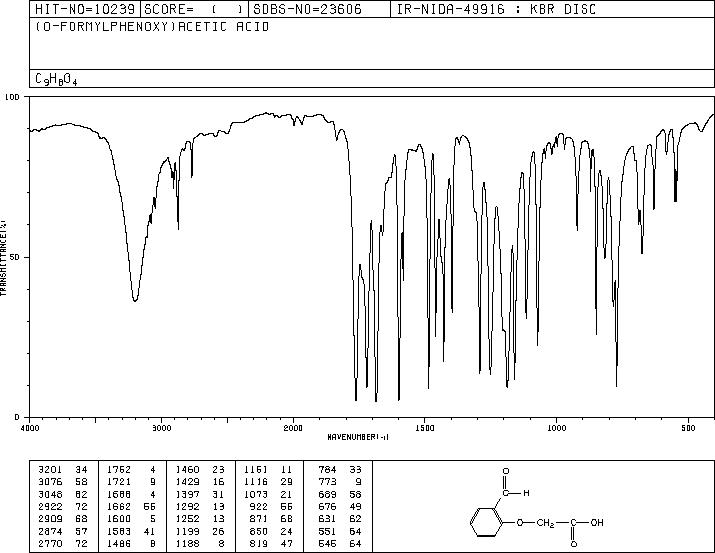Click the aldehyde H atom in the structure
Image resolution: width=715 pixels, height=553 pixels.
pos(526,493)
